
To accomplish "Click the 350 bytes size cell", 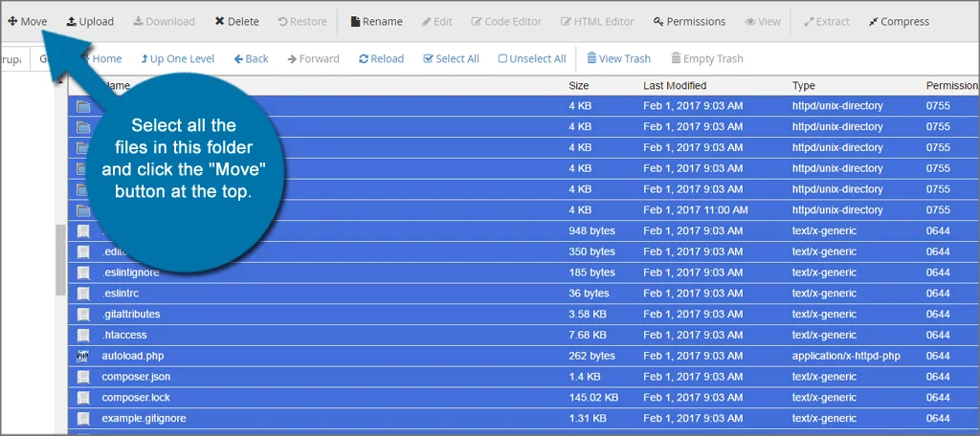I will click(591, 251).
